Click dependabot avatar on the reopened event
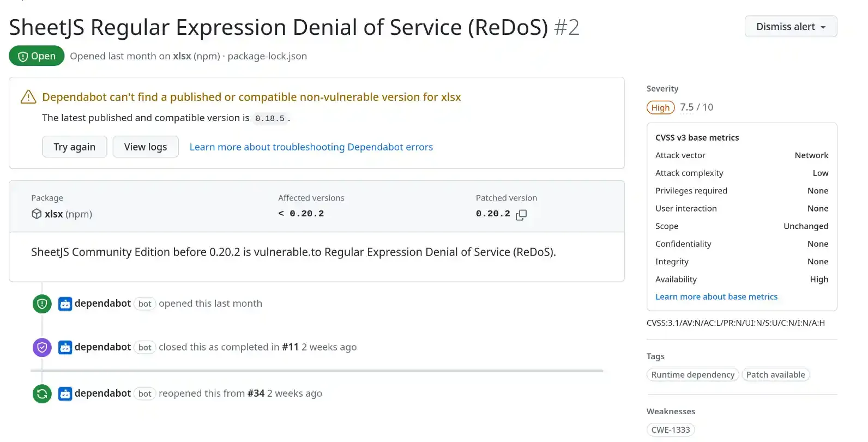 click(65, 393)
